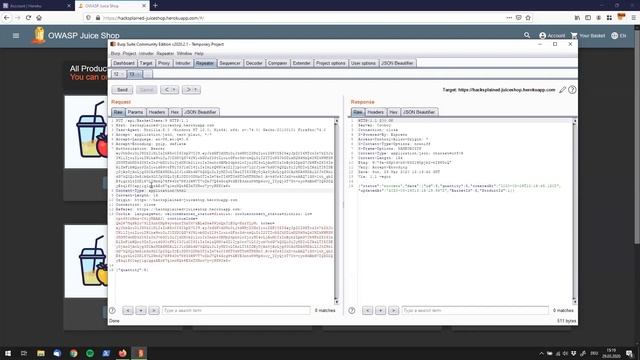The height and width of the screenshot is (360, 640).
Task: Open the Firefox application hamburger menu
Action: click(633, 18)
